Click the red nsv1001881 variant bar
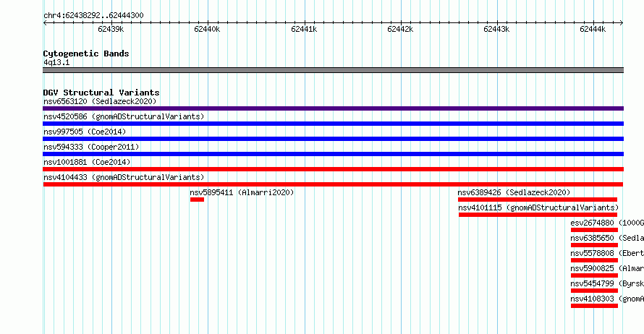Viewport: 644px width, 334px height. coord(333,169)
